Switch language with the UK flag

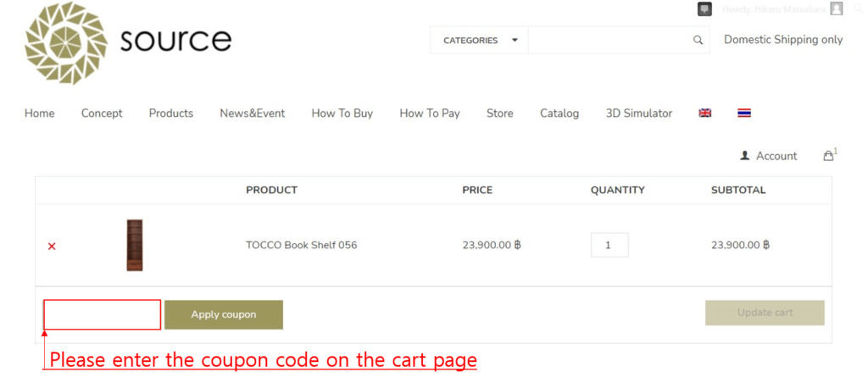(704, 113)
